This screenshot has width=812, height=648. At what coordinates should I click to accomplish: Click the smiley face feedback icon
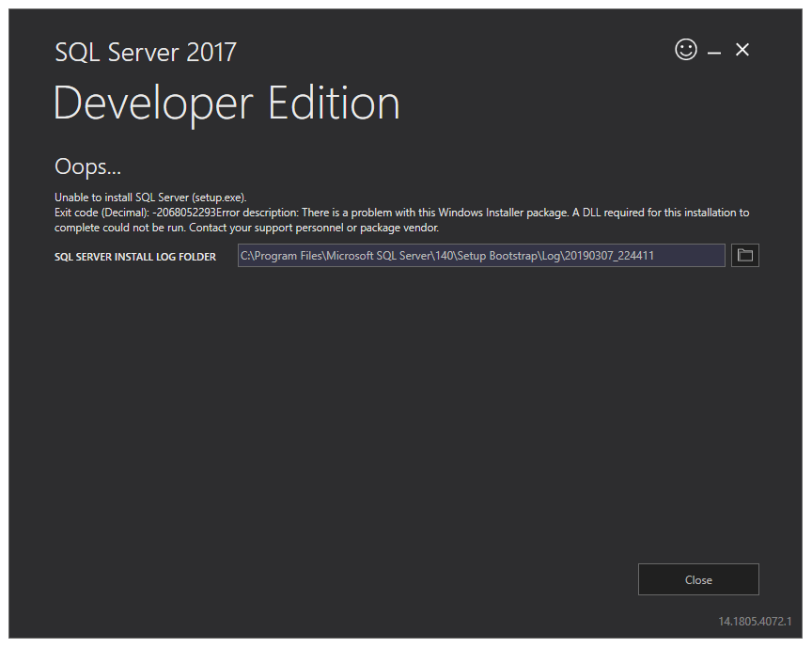point(686,50)
